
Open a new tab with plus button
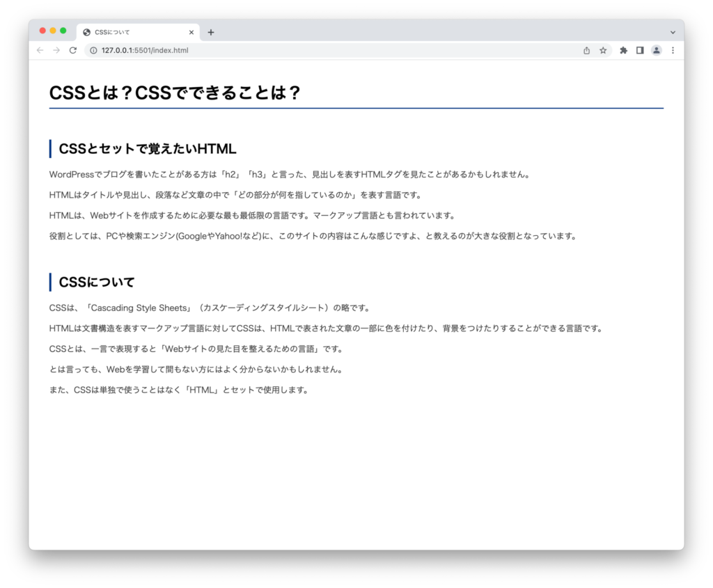tap(211, 32)
